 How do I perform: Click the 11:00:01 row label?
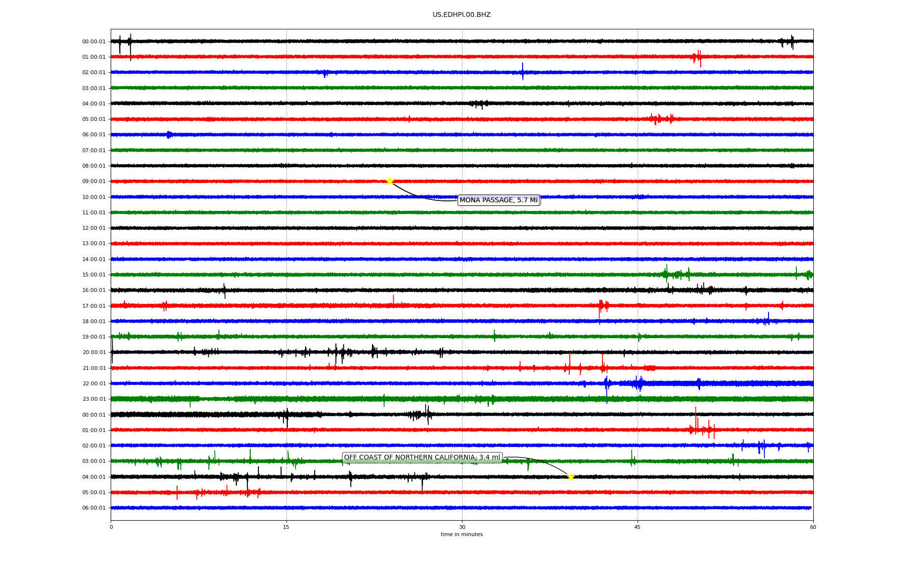pos(94,213)
